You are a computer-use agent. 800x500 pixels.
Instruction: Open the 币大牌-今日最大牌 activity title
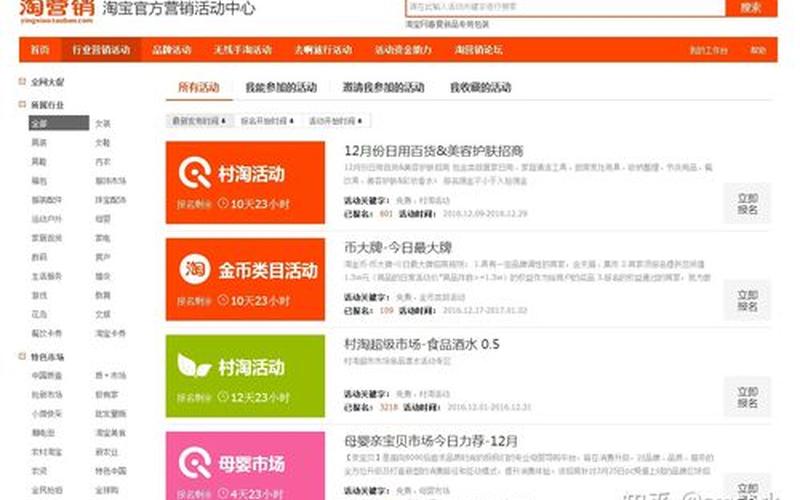pos(398,247)
